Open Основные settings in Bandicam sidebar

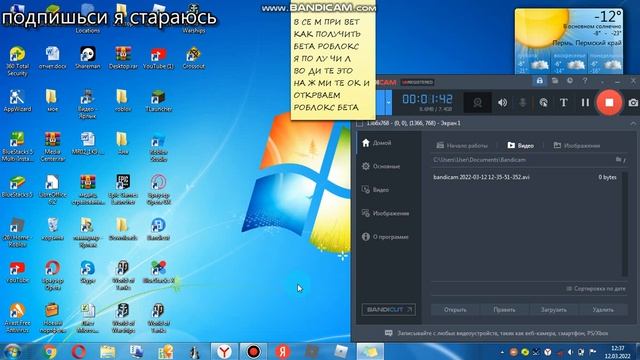[x=380, y=166]
